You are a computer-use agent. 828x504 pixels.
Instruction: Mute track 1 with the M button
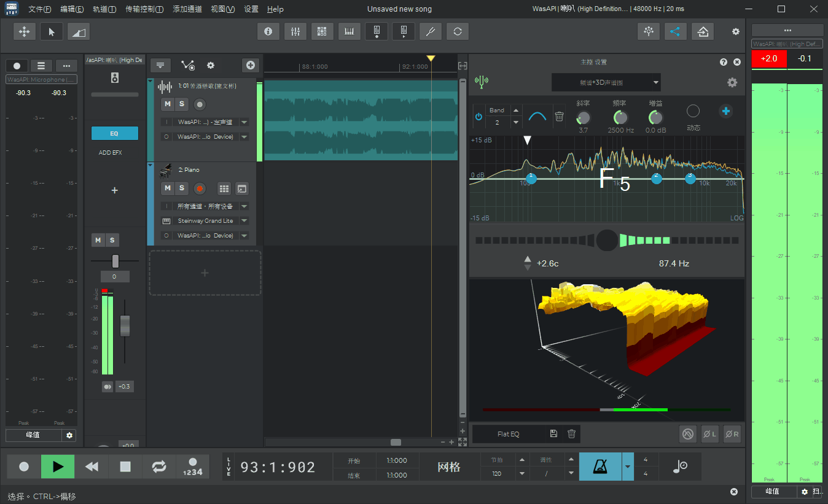coord(168,104)
